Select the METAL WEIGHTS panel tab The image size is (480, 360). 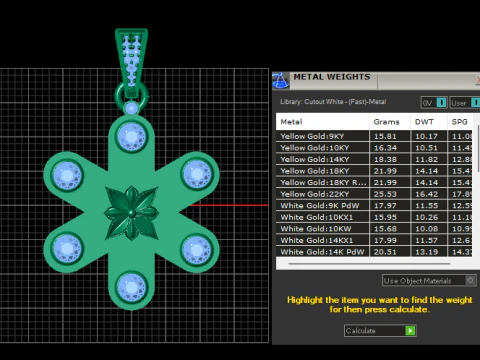(332, 77)
